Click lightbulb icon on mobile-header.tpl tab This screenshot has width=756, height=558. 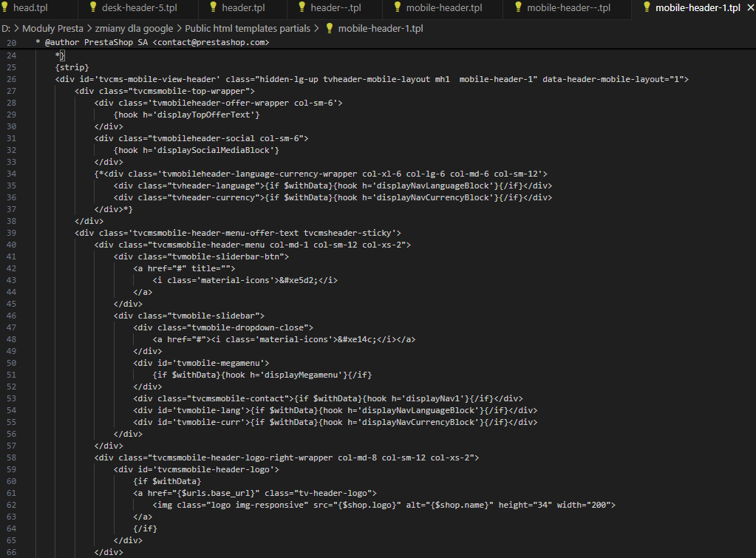coord(398,7)
